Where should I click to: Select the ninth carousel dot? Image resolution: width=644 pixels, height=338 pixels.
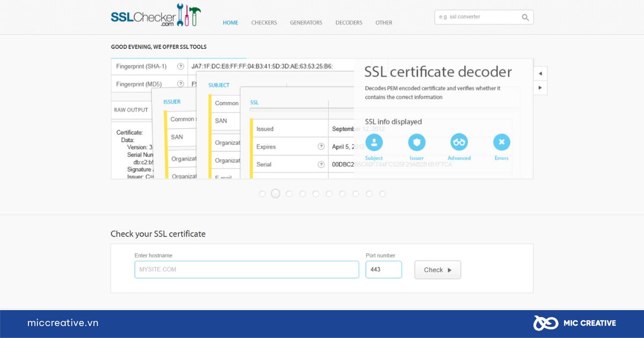[369, 194]
